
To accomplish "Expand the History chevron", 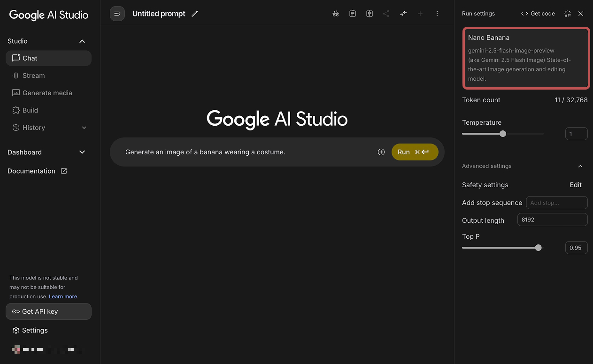I will [84, 128].
